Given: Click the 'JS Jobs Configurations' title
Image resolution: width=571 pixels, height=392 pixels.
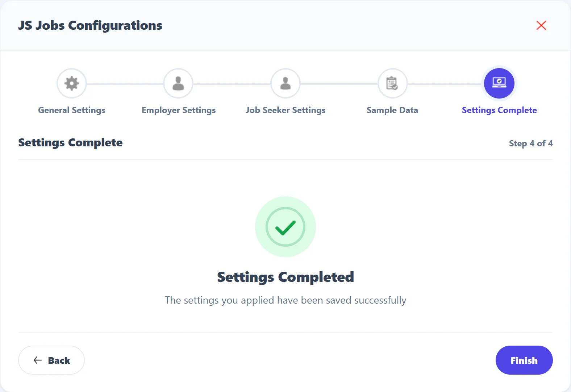Looking at the screenshot, I should pos(90,25).
